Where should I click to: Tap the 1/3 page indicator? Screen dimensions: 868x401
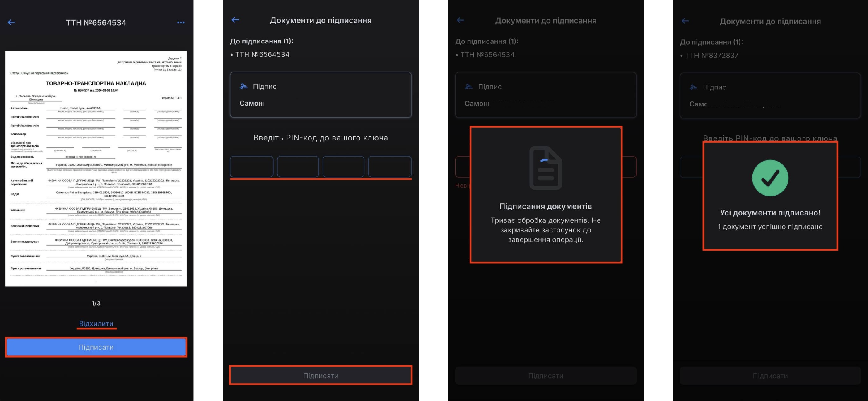tap(96, 303)
